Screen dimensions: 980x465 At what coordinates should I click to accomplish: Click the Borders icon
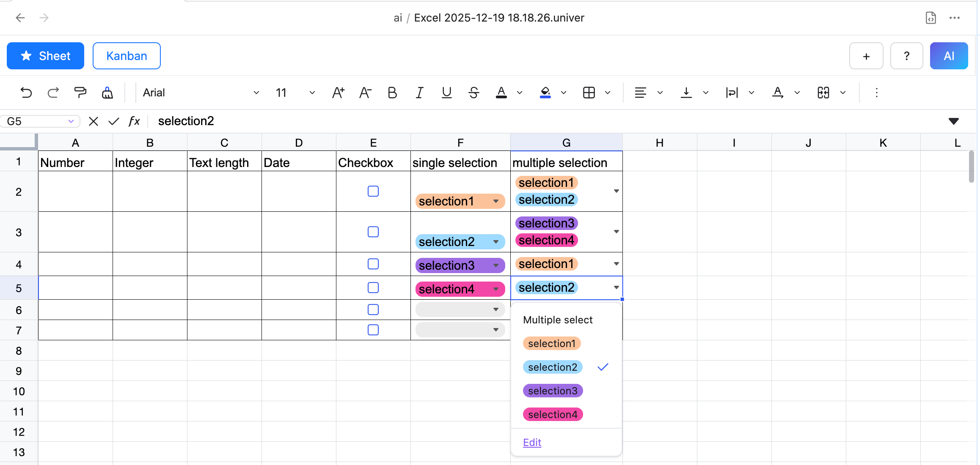click(589, 93)
